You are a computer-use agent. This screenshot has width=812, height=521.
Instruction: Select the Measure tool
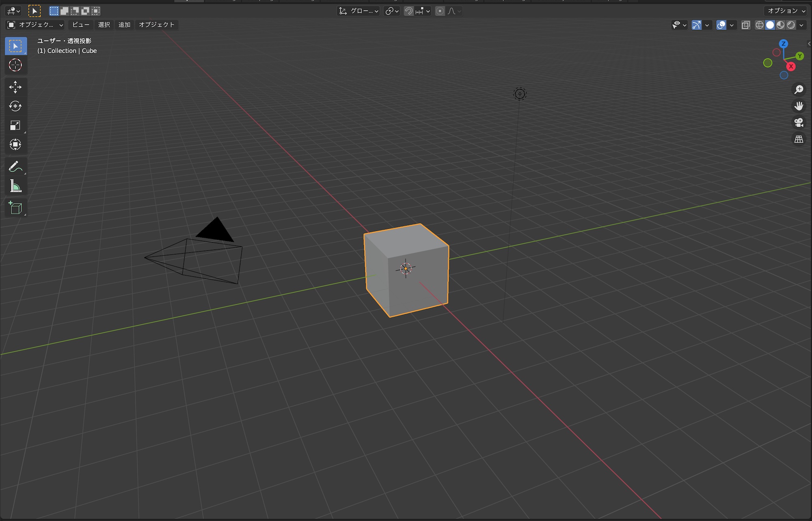[x=15, y=186]
